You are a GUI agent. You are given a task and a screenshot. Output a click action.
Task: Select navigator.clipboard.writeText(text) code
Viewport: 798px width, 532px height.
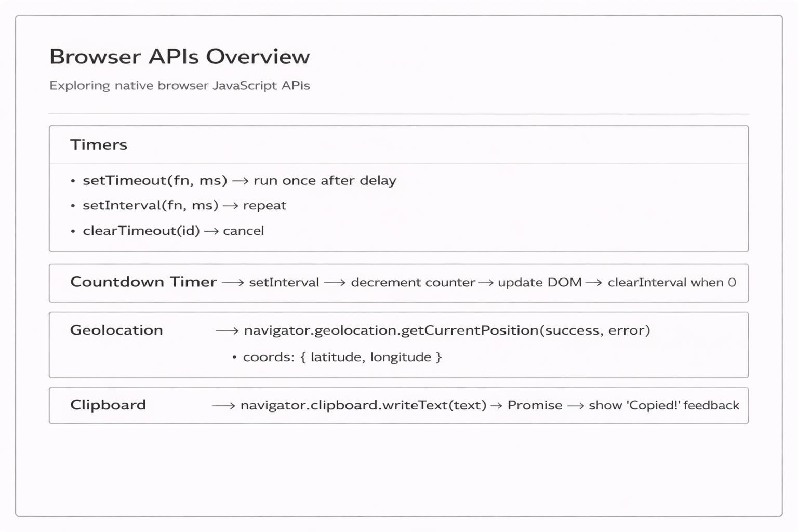[363, 405]
